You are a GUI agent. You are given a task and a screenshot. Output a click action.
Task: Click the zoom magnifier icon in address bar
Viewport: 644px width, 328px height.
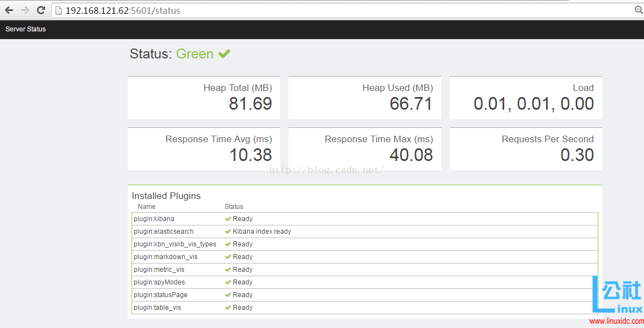[638, 10]
